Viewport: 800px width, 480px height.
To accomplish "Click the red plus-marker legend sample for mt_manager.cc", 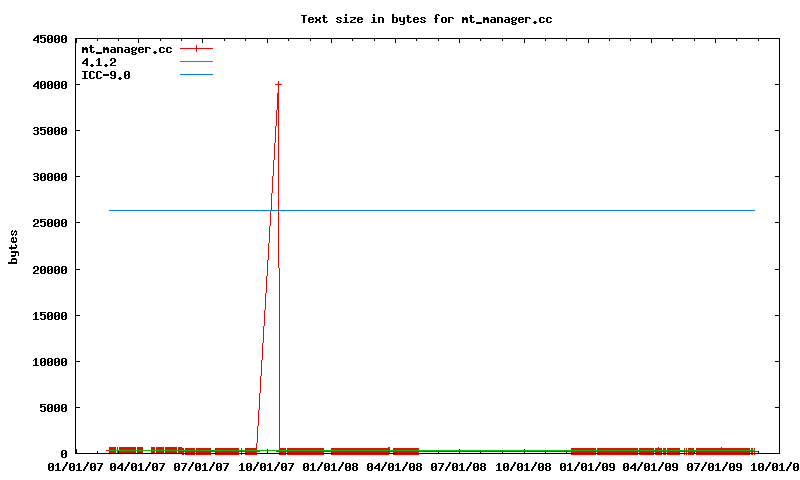I will coord(197,48).
